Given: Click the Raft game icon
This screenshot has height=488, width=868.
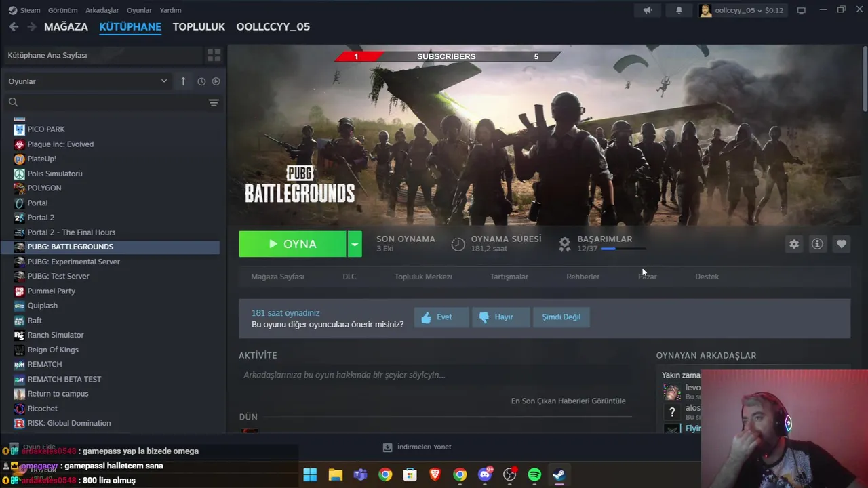Looking at the screenshot, I should pos(19,321).
